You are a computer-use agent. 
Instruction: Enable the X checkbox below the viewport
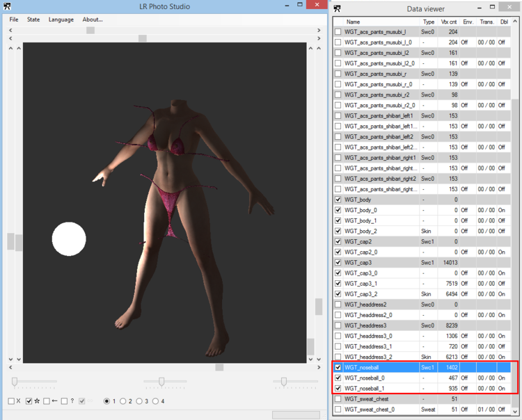[x=11, y=401]
